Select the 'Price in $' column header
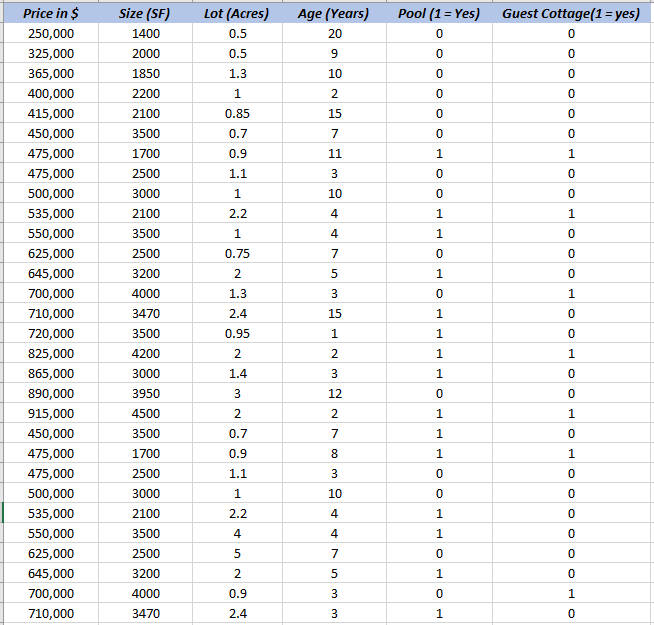 pos(51,13)
